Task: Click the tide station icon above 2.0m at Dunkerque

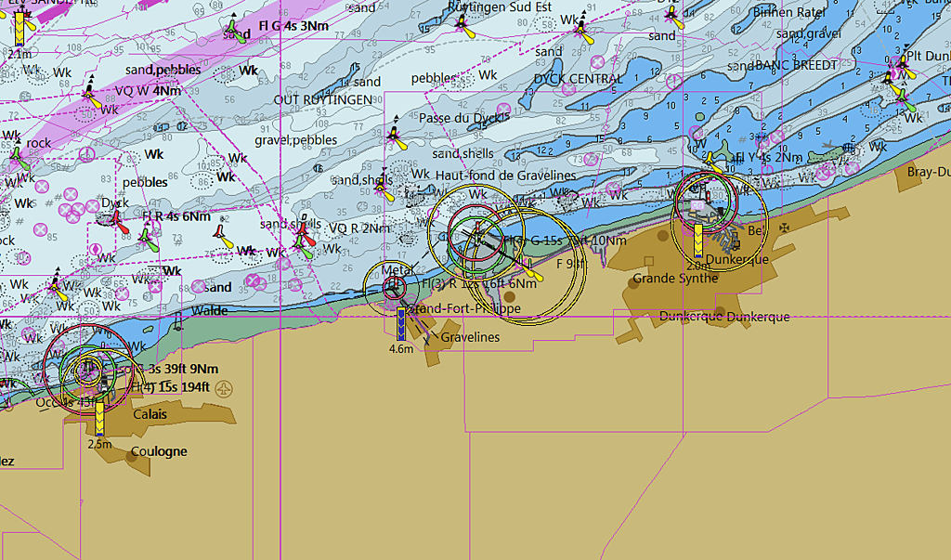Action: [698, 241]
